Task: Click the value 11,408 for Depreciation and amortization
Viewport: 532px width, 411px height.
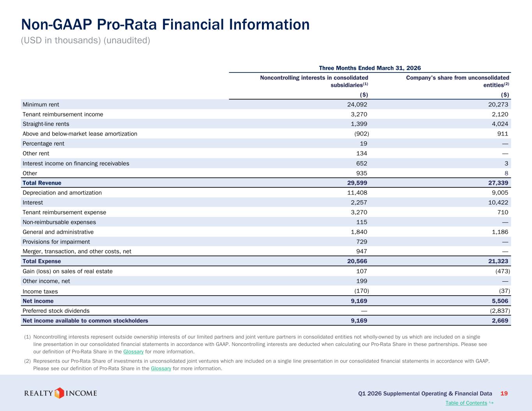Action: 357,192
